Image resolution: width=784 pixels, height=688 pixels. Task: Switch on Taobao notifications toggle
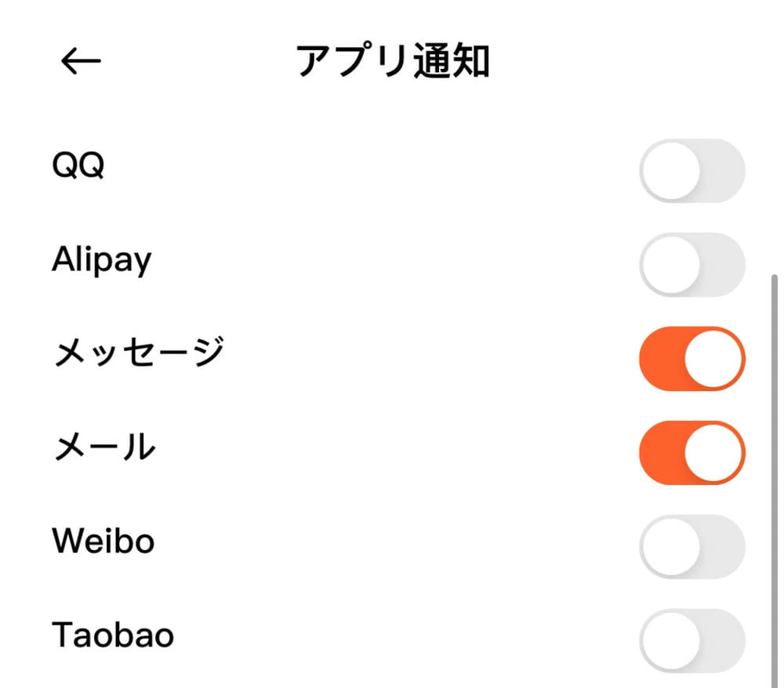(x=691, y=639)
